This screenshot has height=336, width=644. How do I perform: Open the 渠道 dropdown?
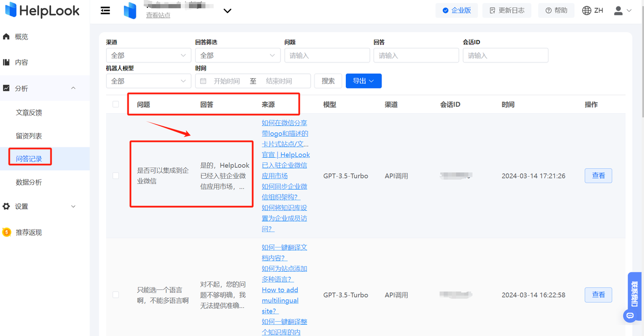[149, 55]
